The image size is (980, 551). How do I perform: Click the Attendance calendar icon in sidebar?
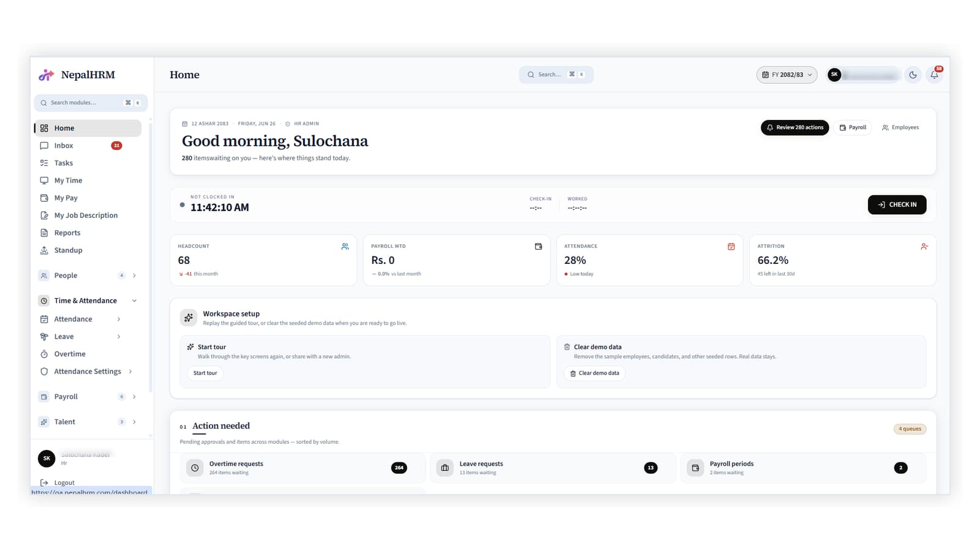coord(44,319)
